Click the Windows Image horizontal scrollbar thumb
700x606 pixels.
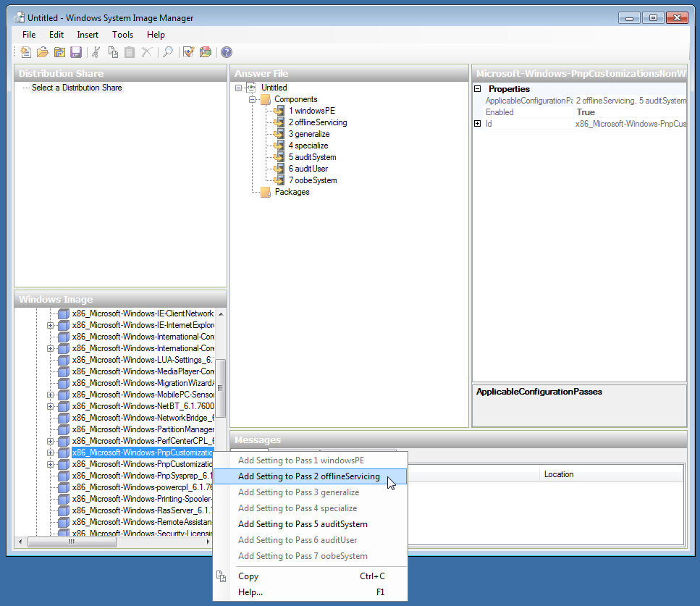72,542
